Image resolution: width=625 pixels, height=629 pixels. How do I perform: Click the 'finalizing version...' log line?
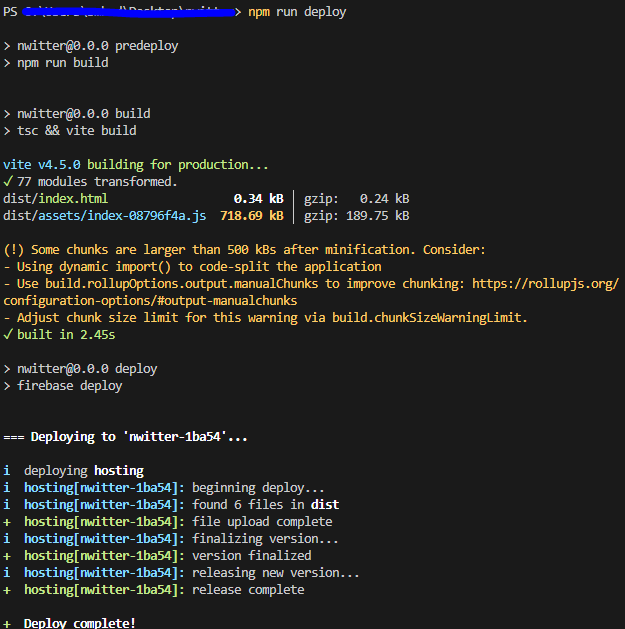pos(171,539)
